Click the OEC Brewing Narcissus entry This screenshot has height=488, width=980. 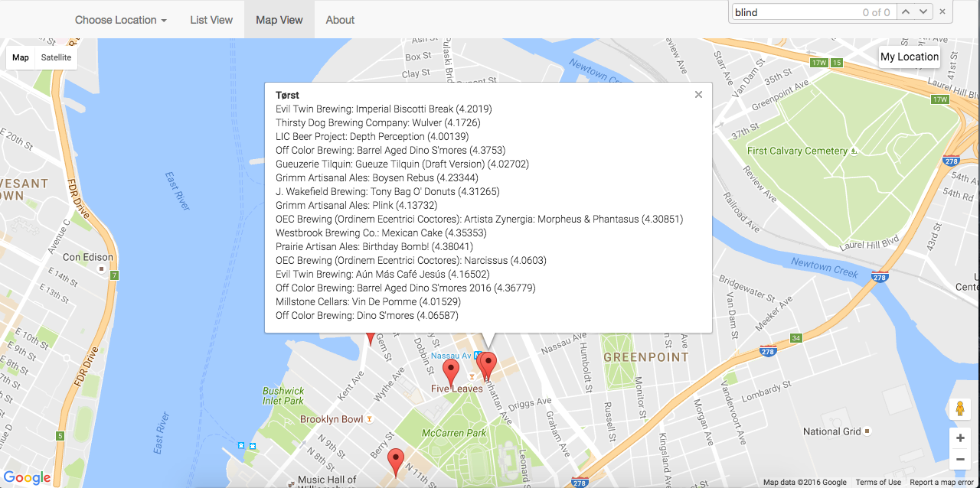[x=411, y=260]
